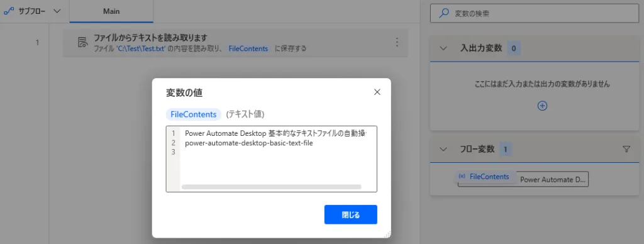Click the horizontal scrollbar in value box
This screenshot has width=644, height=244.
[271, 187]
